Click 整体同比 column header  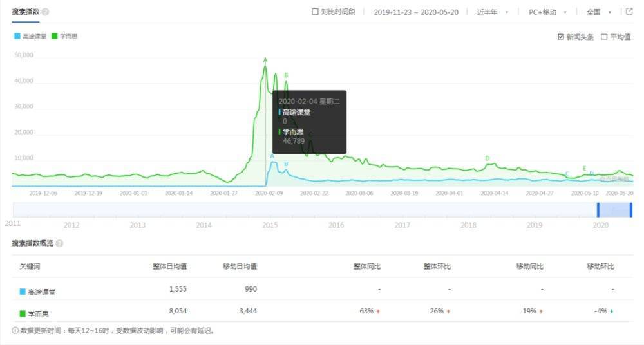click(x=367, y=266)
